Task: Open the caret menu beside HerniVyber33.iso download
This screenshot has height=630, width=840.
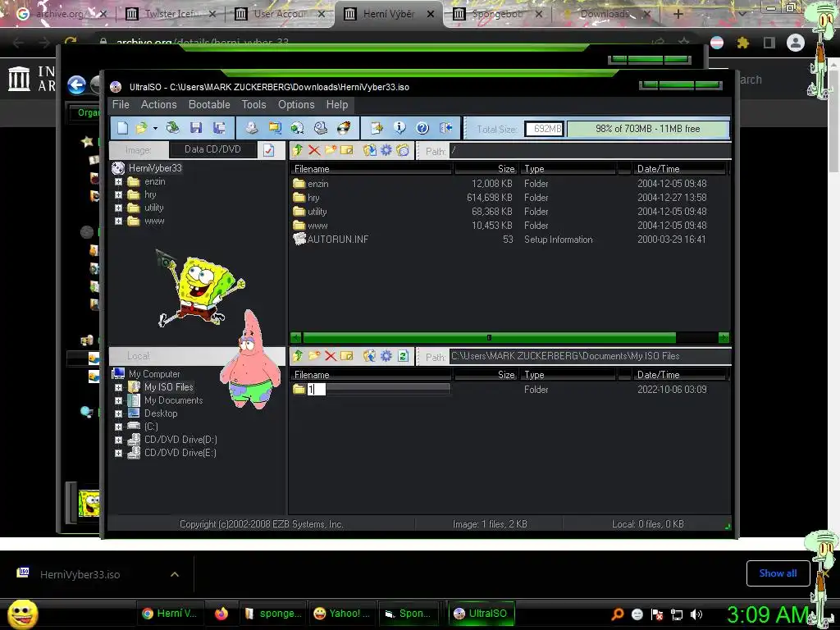Action: [x=175, y=574]
